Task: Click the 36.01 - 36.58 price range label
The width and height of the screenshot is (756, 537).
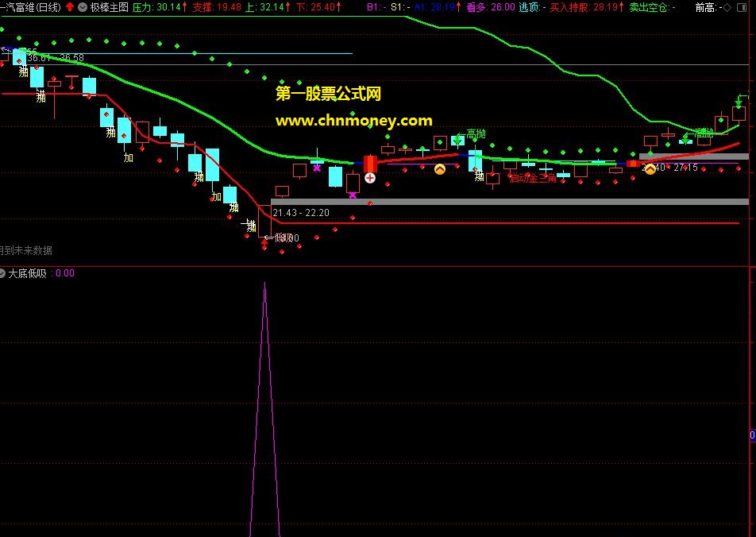Action: click(x=56, y=58)
